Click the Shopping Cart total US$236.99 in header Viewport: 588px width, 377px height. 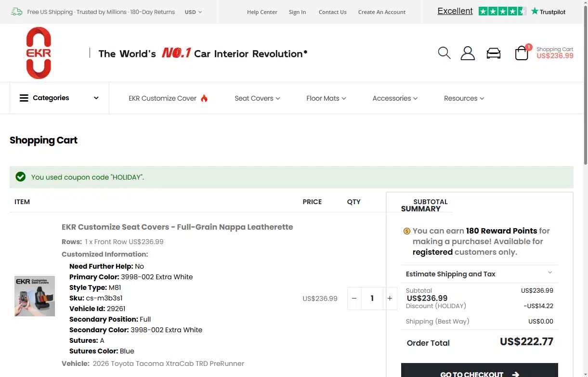coord(555,56)
